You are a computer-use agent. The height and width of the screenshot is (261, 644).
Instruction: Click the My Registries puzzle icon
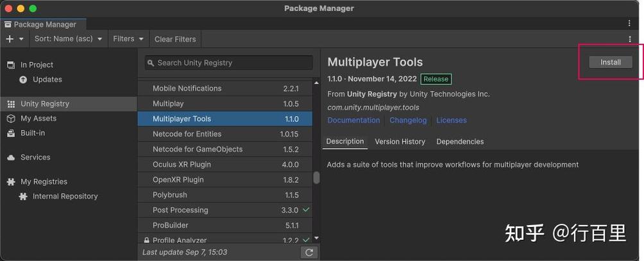coord(11,181)
